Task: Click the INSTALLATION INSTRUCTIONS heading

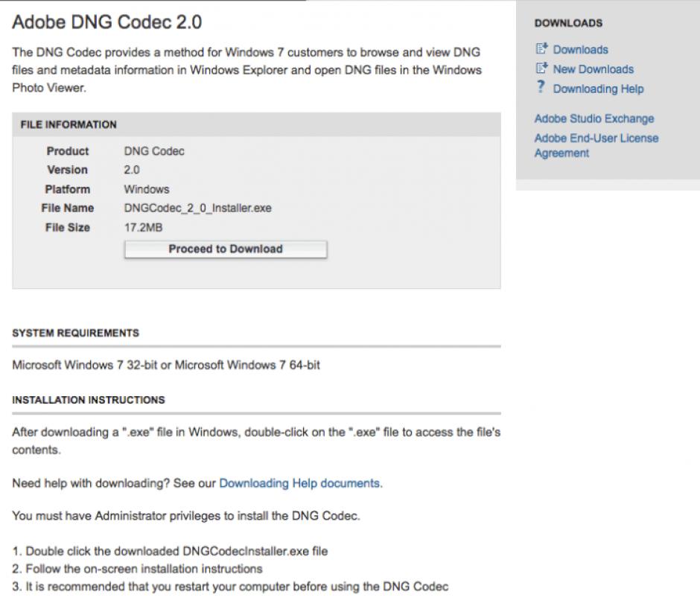Action: pos(89,400)
